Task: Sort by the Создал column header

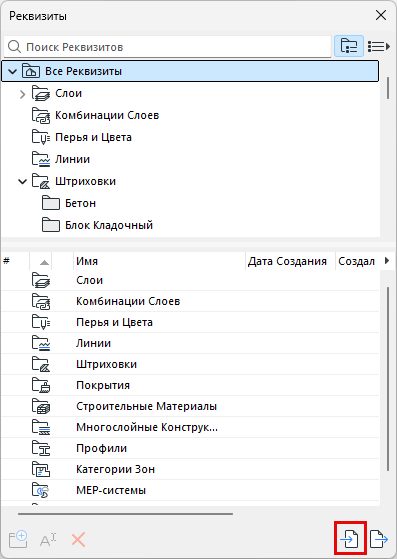Action: pyautogui.click(x=357, y=261)
